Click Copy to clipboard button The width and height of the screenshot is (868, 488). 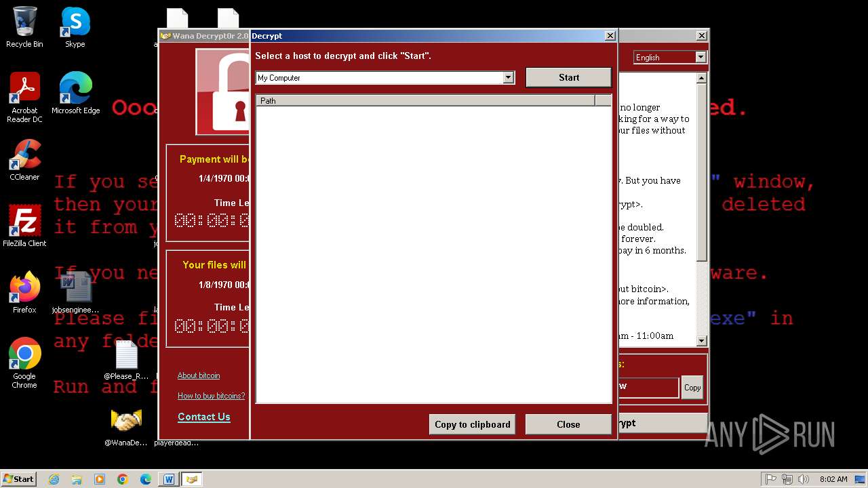(472, 424)
